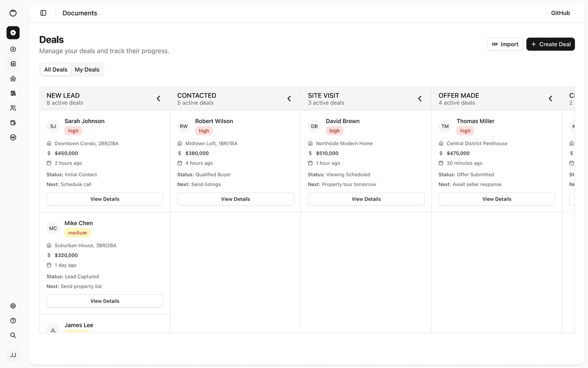Click the help question mark icon
The width and height of the screenshot is (588, 368).
click(13, 320)
